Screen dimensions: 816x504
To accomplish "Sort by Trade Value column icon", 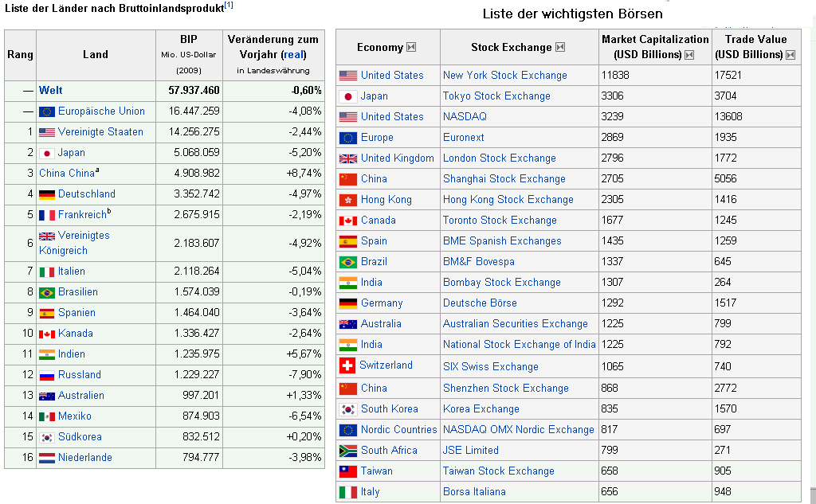I will coord(790,55).
